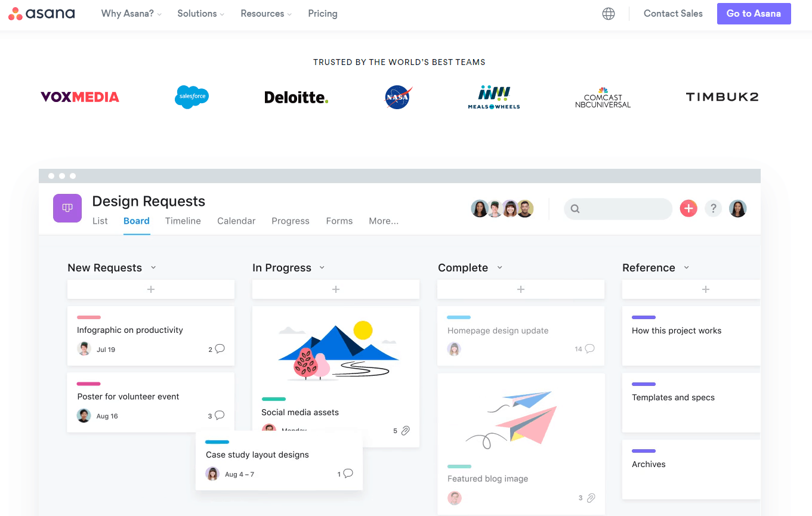Image resolution: width=812 pixels, height=516 pixels.
Task: Expand the Why Asana? menu
Action: [x=131, y=13]
